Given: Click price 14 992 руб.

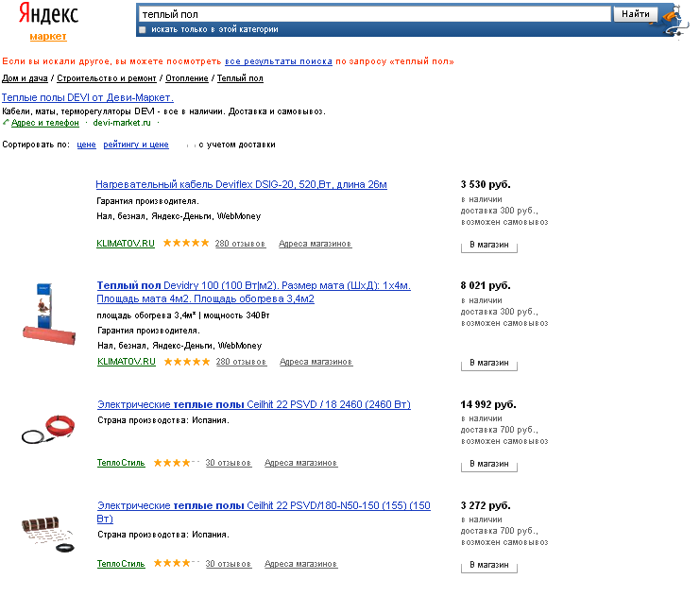Looking at the screenshot, I should coord(488,404).
